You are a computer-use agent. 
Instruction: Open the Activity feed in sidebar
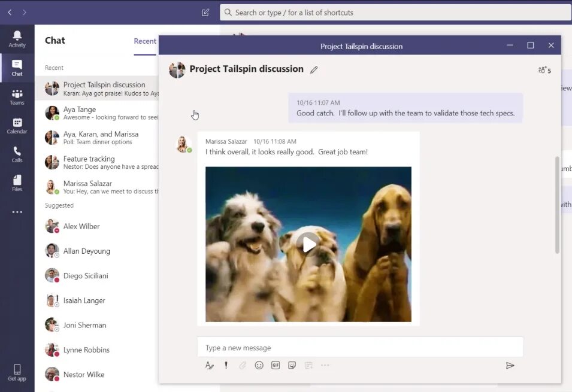pos(17,39)
